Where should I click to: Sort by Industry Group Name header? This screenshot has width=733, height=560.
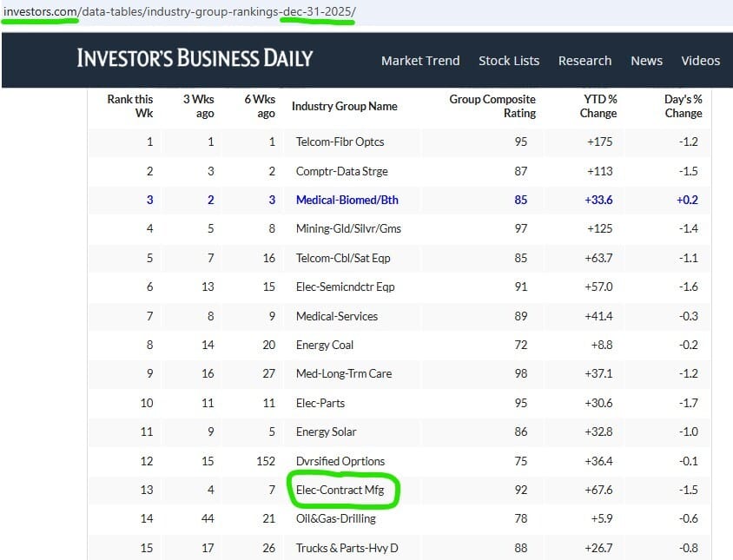[x=344, y=106]
